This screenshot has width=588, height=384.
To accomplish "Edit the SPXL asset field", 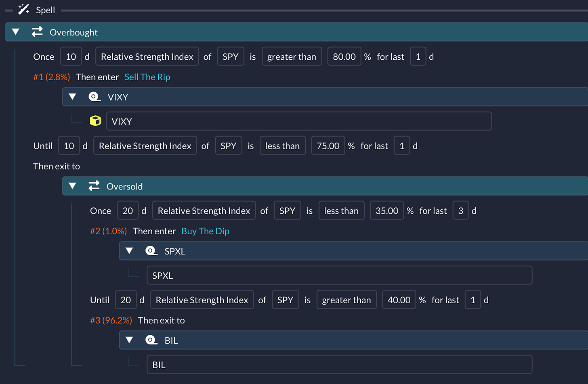I will 340,275.
